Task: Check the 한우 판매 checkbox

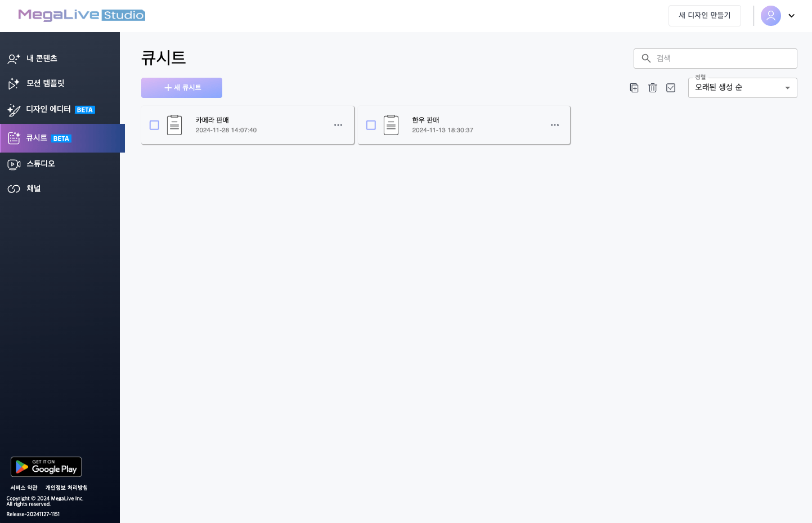Action: click(x=371, y=125)
